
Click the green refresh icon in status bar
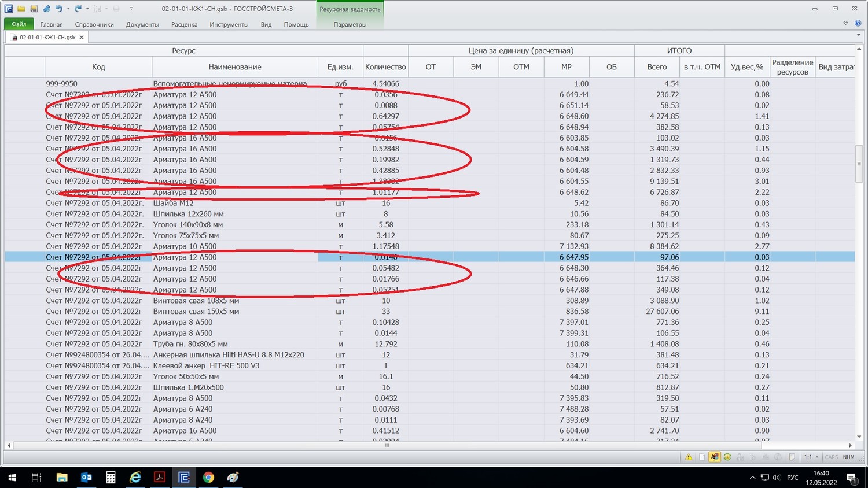[727, 457]
